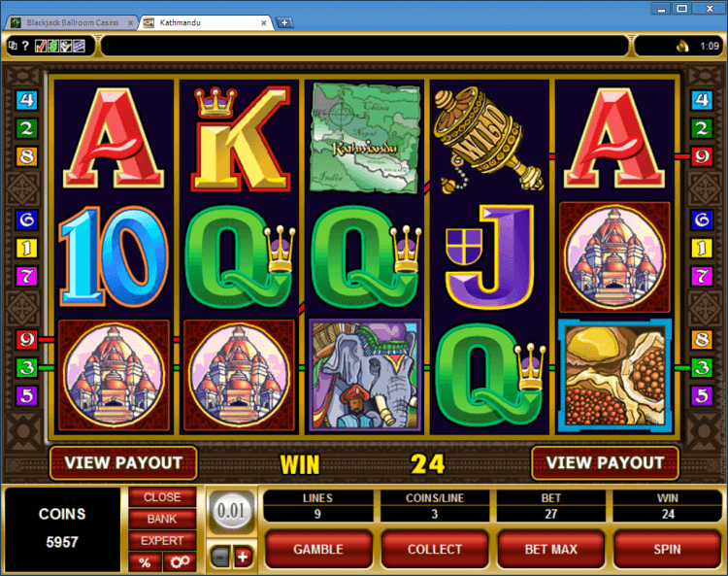The height and width of the screenshot is (576, 728).
Task: Open the left VIEW PAYOUT button
Action: tap(123, 463)
